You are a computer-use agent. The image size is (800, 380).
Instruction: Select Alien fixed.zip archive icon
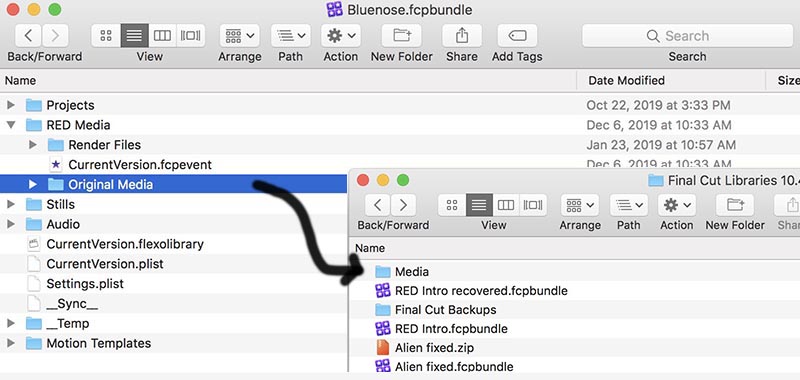point(383,348)
